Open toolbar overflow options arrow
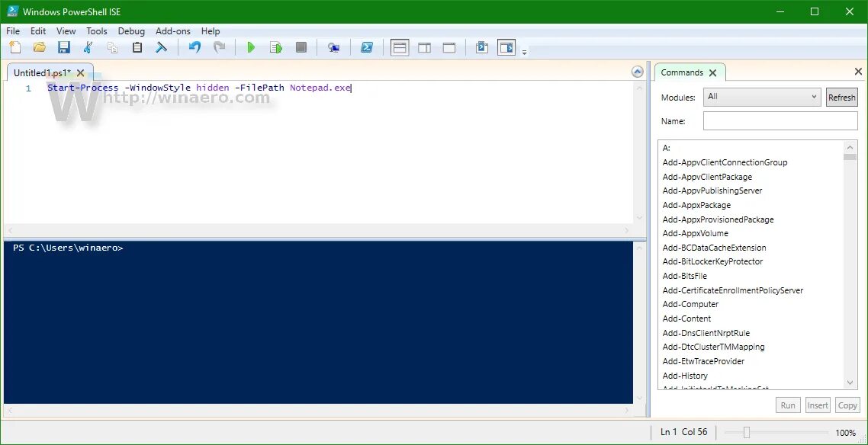The width and height of the screenshot is (868, 445). click(524, 53)
